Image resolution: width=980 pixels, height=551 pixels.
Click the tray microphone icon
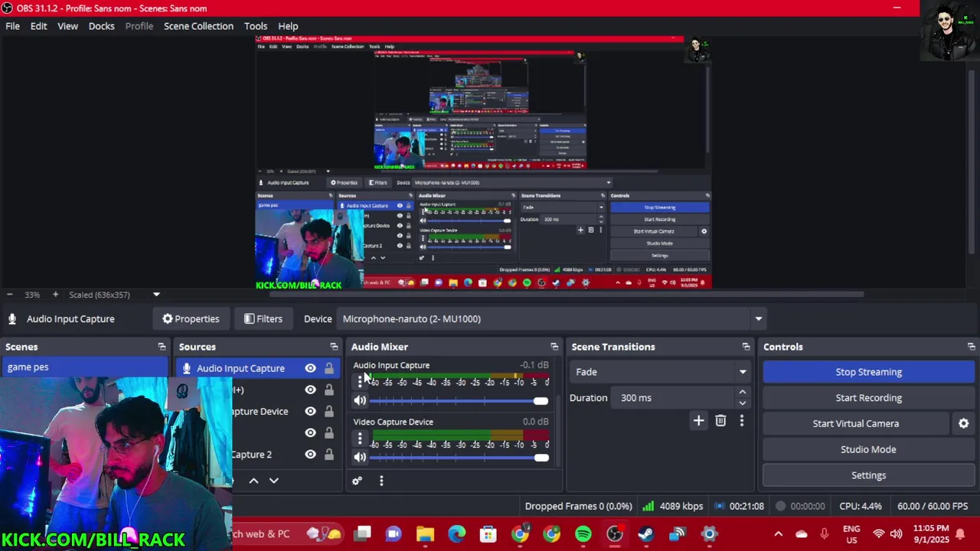point(825,534)
